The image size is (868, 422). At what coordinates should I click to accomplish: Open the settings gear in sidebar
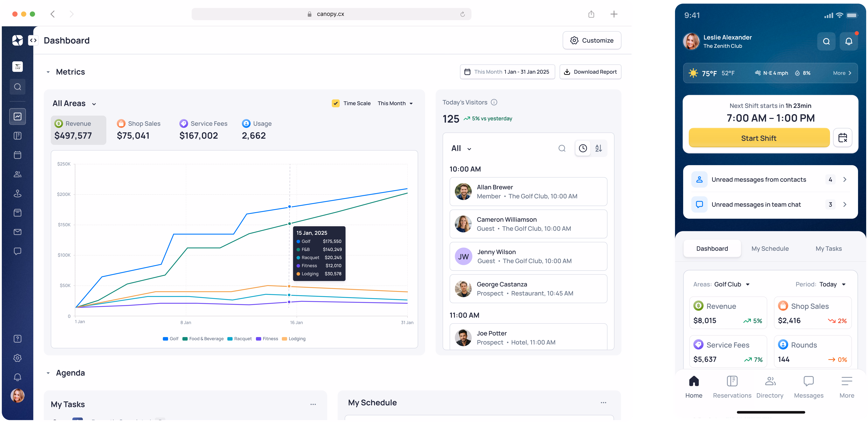18,358
